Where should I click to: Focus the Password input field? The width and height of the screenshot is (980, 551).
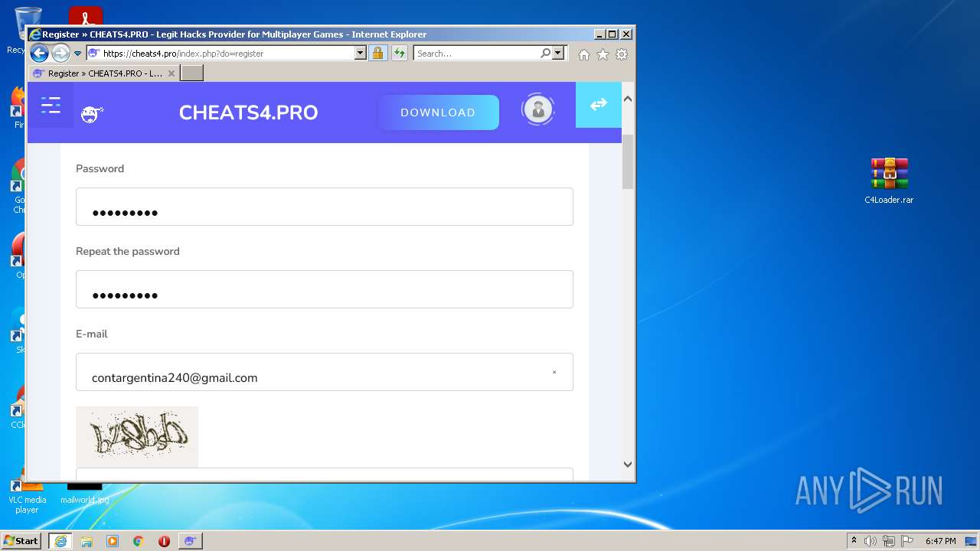click(325, 207)
